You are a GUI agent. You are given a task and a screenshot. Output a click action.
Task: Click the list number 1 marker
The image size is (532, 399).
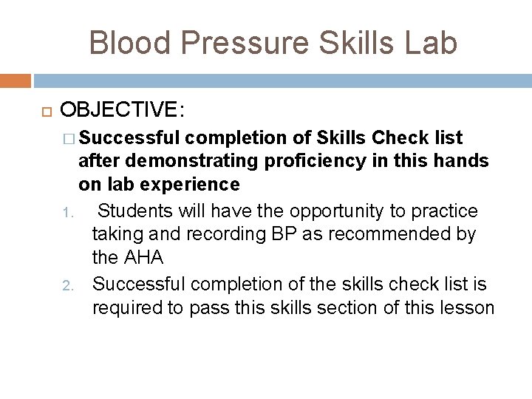click(x=65, y=215)
